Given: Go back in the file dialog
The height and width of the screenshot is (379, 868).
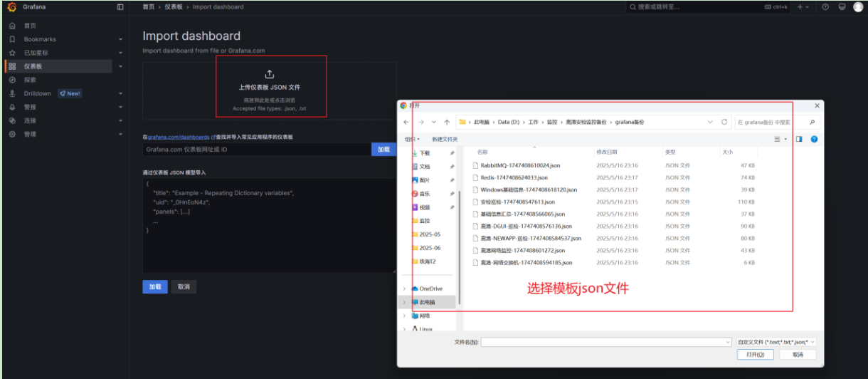Looking at the screenshot, I should (406, 123).
